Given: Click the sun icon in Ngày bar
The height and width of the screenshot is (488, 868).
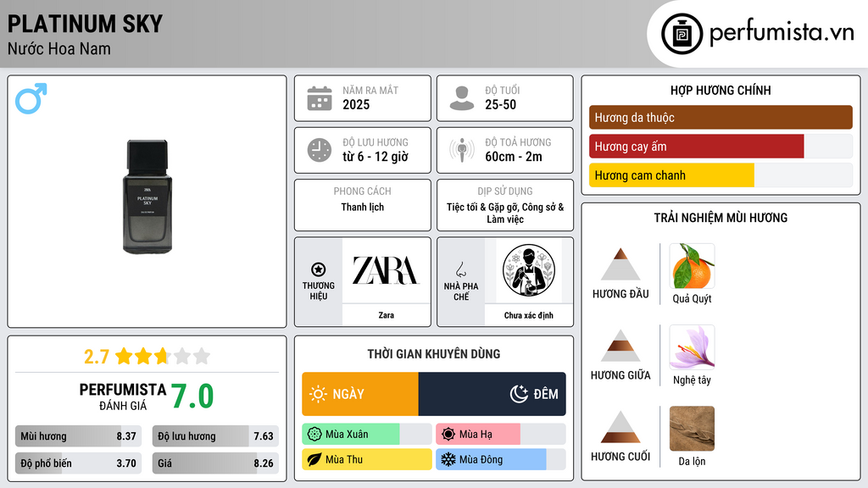Looking at the screenshot, I should click(319, 394).
